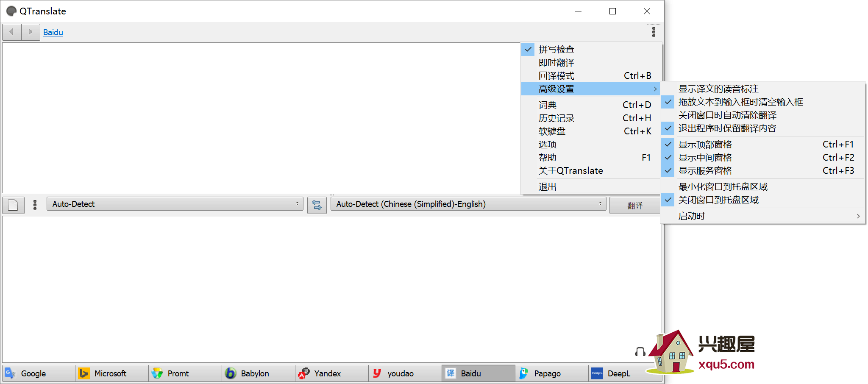Image resolution: width=868 pixels, height=384 pixels.
Task: Click the headphones listen icon
Action: pos(640,351)
